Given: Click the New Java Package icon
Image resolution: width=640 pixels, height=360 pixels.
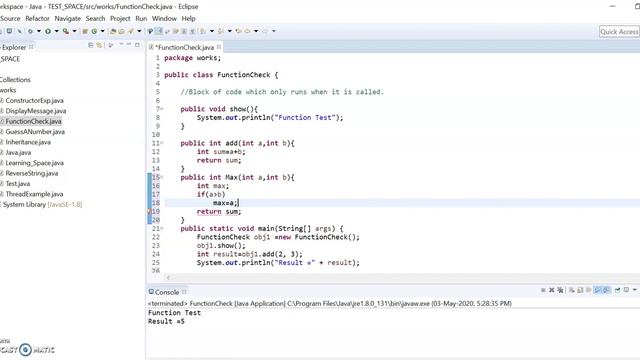Looking at the screenshot, I should click(x=85, y=31).
